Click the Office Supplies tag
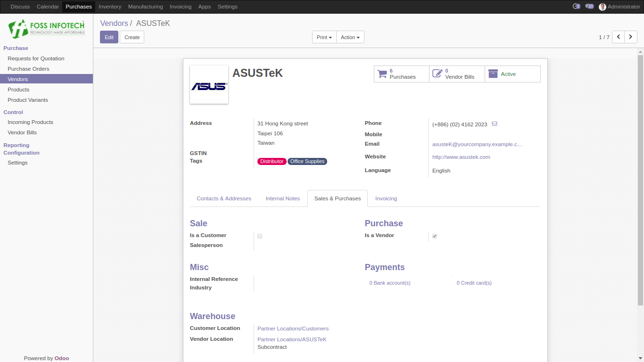This screenshot has height=362, width=644. click(307, 161)
